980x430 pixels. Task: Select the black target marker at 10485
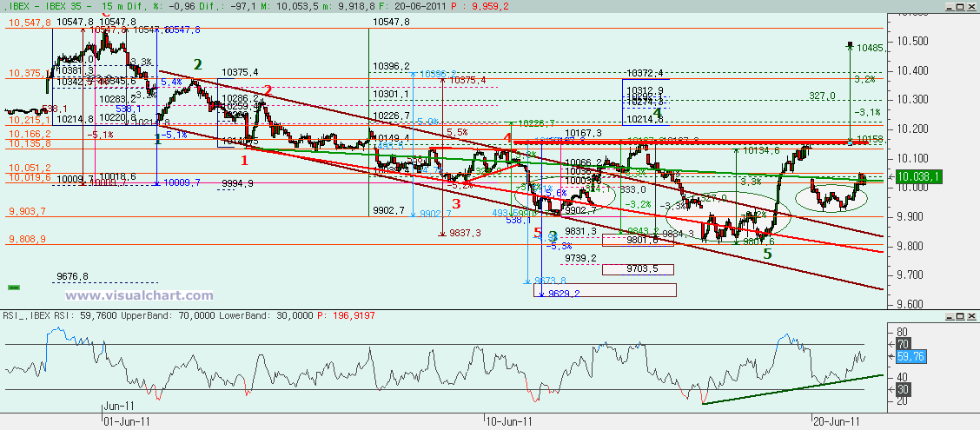(x=850, y=45)
